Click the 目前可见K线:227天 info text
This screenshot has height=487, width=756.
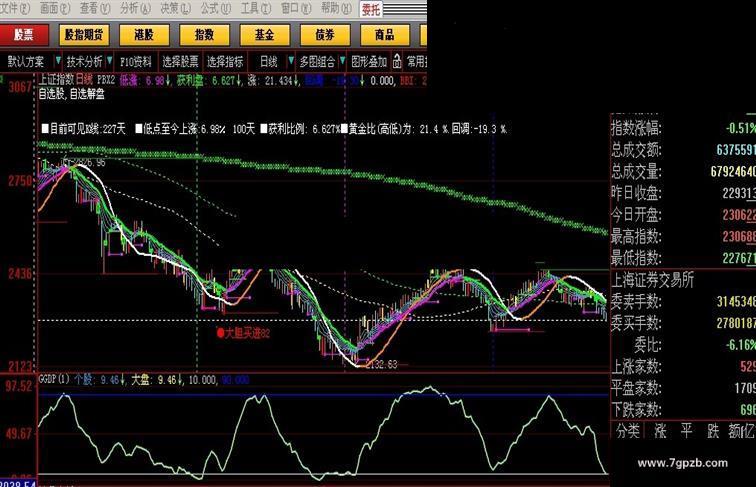(83, 129)
